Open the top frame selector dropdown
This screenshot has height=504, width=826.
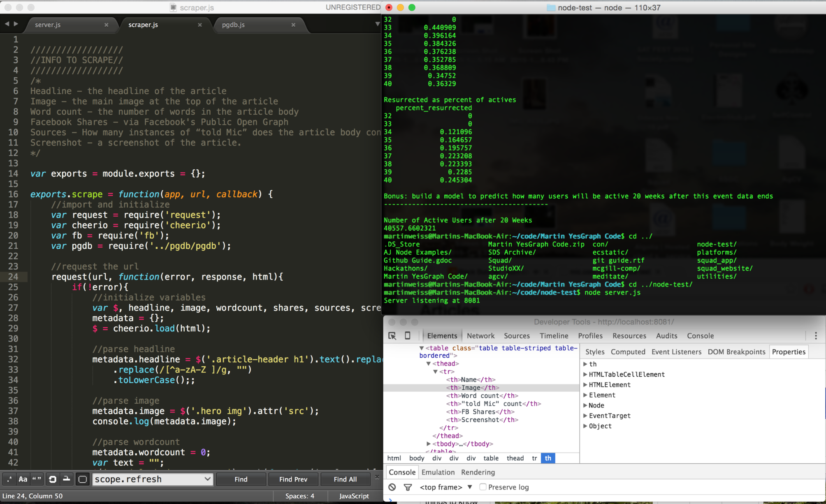pyautogui.click(x=470, y=487)
